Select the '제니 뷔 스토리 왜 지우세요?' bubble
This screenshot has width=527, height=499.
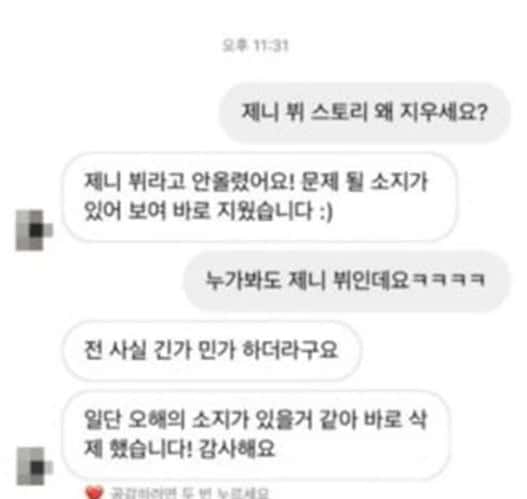[x=365, y=113]
